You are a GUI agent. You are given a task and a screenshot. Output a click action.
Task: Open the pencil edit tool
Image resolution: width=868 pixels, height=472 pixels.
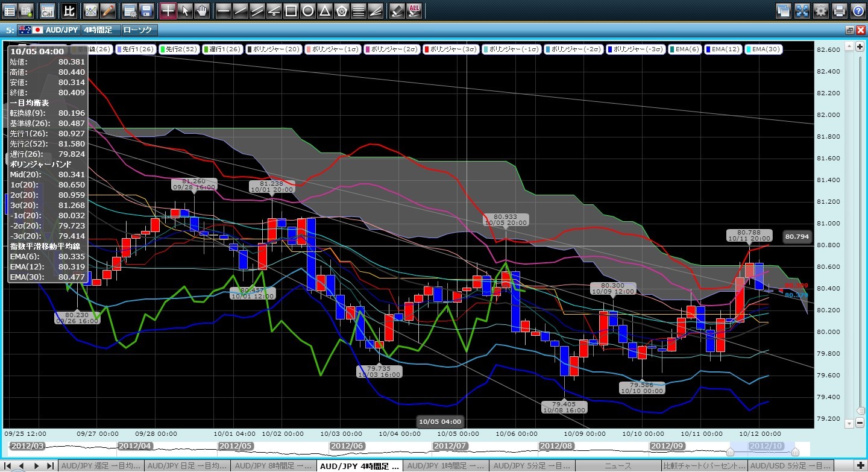[107, 10]
